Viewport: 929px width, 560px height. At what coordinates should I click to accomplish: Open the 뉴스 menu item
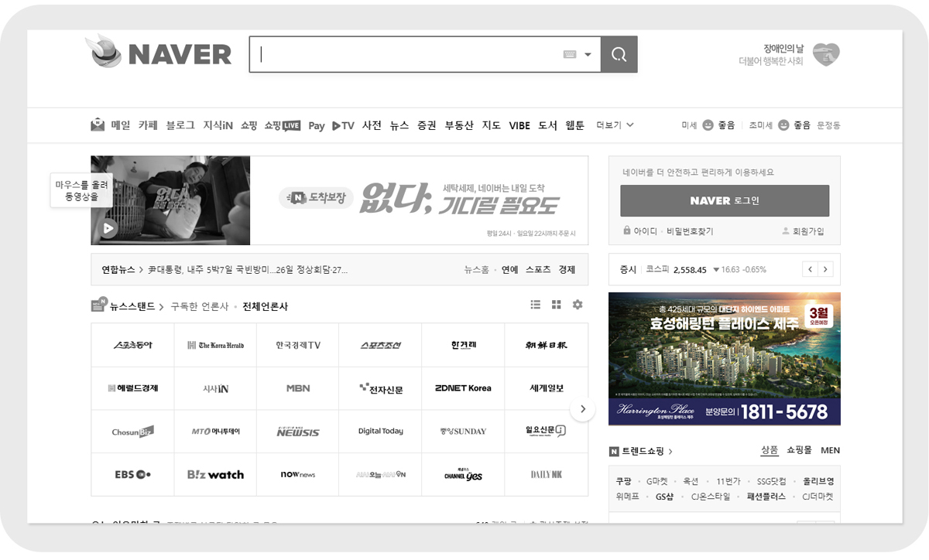[399, 125]
